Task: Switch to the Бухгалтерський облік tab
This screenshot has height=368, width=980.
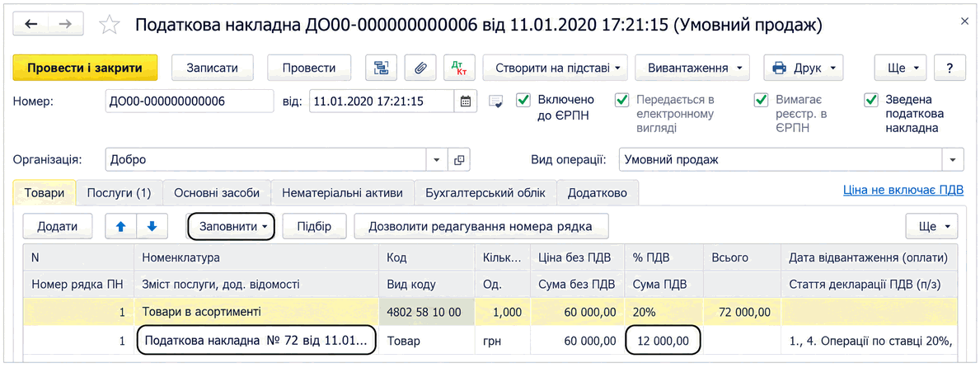Action: 485,193
